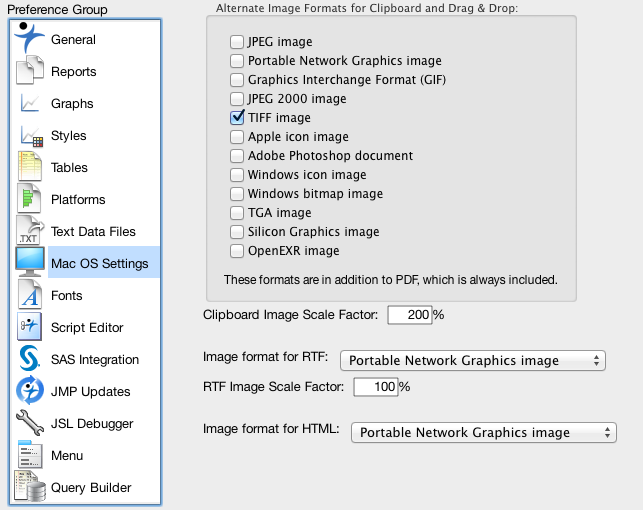
Task: Open the Image format for RTF dropdown
Action: (474, 360)
